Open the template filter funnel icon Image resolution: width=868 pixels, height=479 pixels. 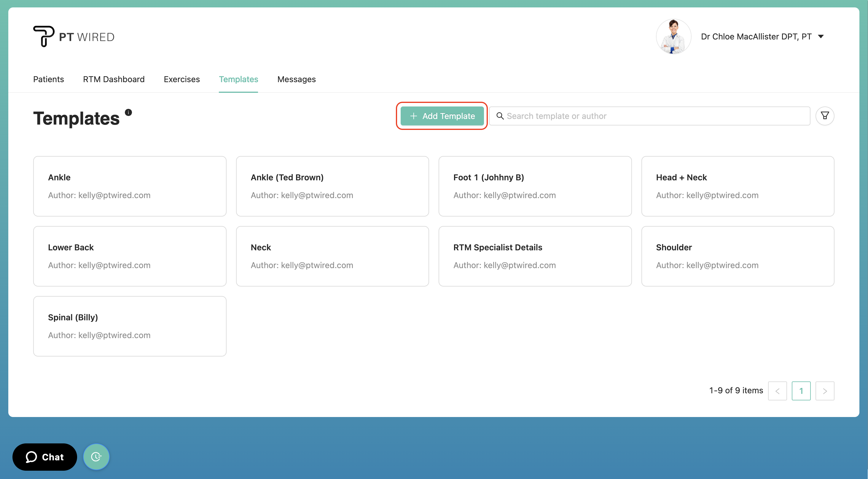pos(824,116)
